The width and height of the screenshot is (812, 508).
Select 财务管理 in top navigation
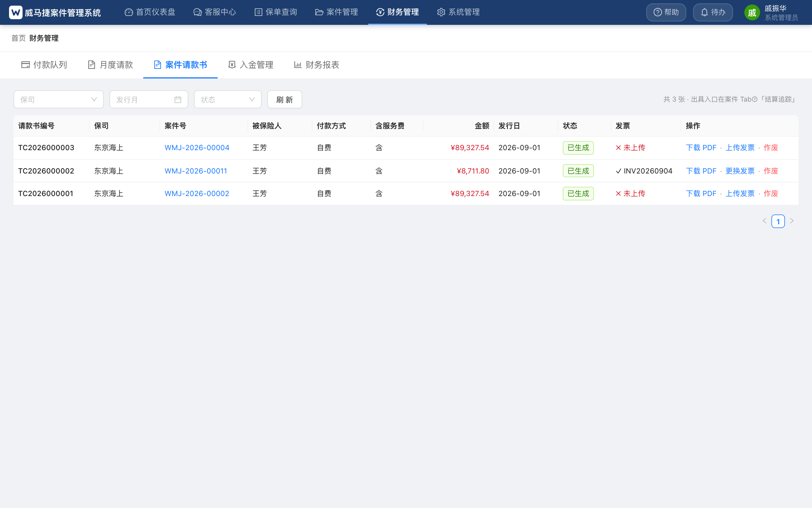click(x=397, y=12)
